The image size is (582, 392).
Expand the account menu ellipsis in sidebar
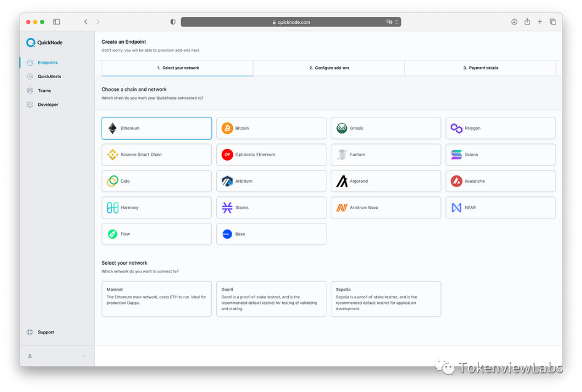[84, 356]
